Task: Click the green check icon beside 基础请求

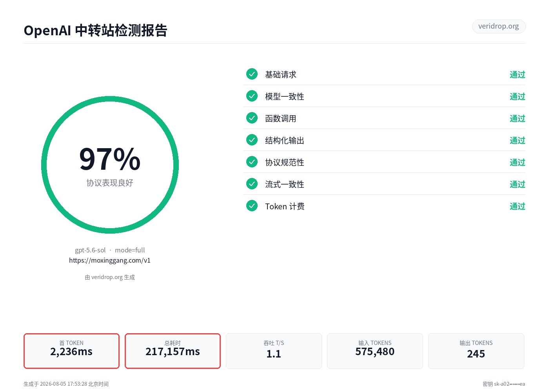Action: tap(252, 74)
